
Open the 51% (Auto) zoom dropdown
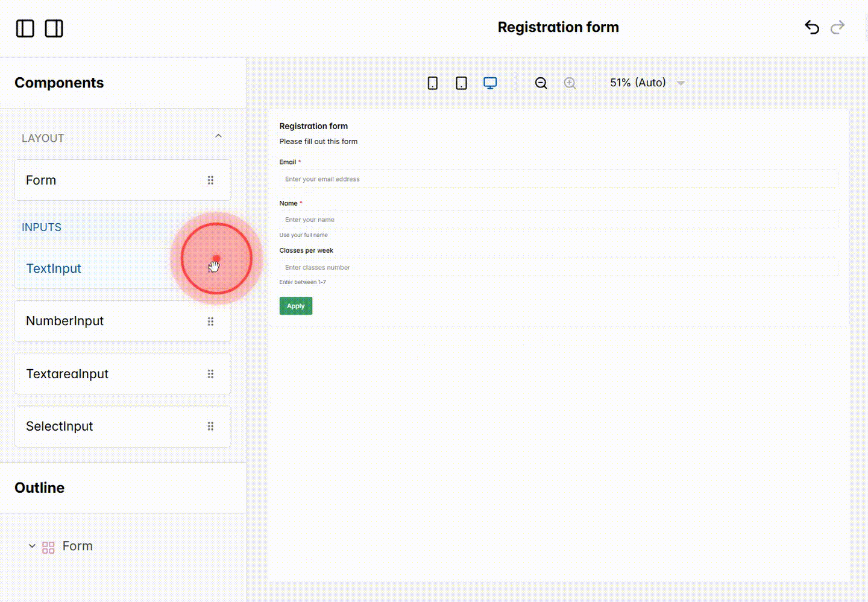point(647,83)
